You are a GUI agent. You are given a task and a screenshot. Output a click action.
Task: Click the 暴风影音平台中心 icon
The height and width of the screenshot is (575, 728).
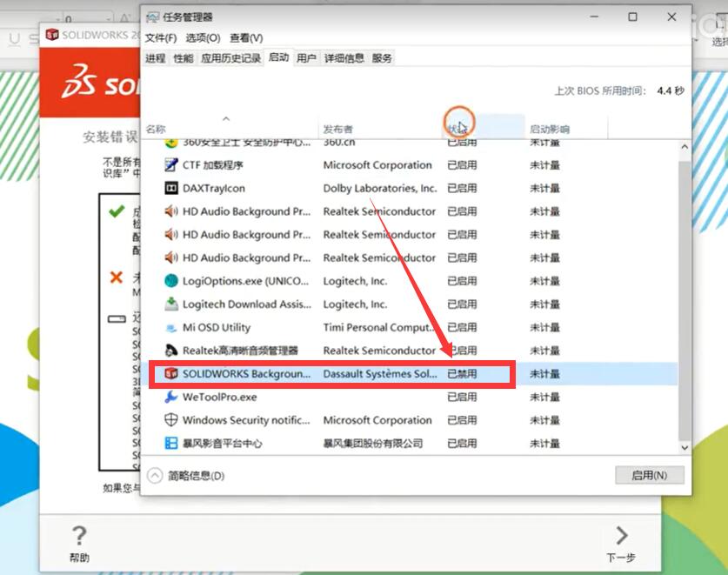tap(171, 444)
